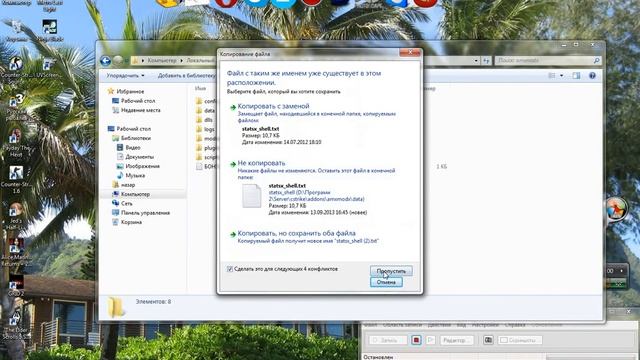Click Explorer's Forward navigation arrow

tap(118, 61)
